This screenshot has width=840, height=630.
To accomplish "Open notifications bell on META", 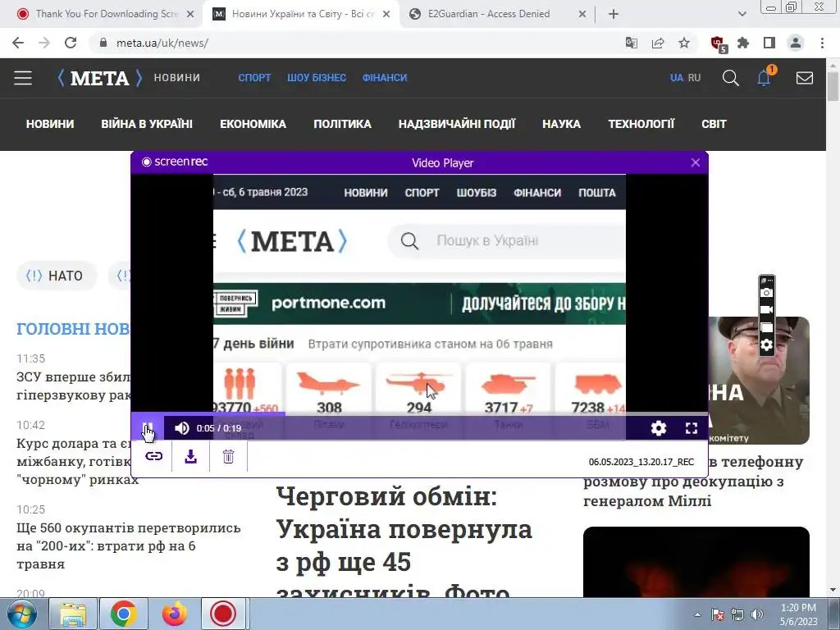I will pyautogui.click(x=765, y=78).
